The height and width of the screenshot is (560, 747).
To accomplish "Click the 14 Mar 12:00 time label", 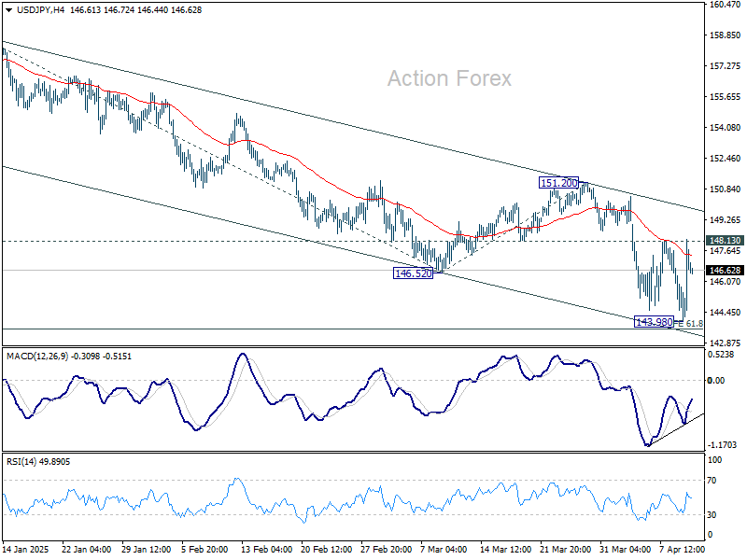I will (505, 549).
